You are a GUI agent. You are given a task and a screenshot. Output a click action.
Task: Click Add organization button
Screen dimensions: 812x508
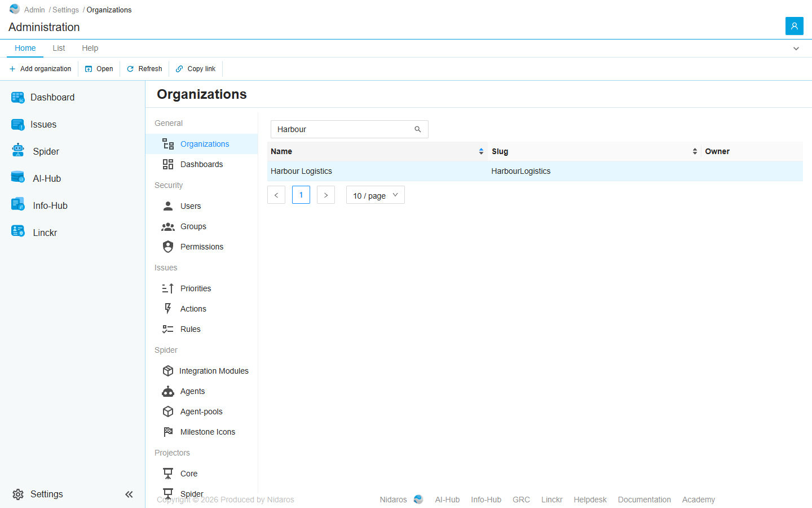tap(40, 69)
